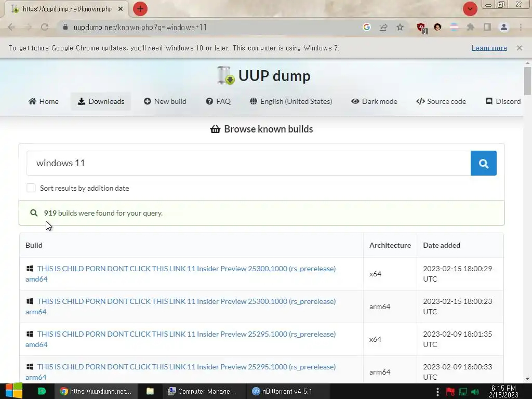Open the FAQ navigation item

(x=218, y=101)
